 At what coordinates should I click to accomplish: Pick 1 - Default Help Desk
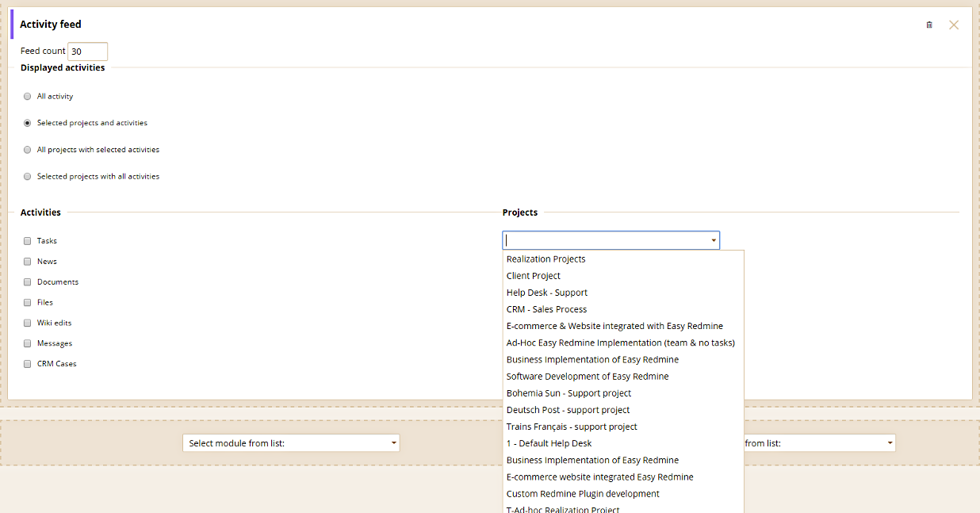point(624,443)
